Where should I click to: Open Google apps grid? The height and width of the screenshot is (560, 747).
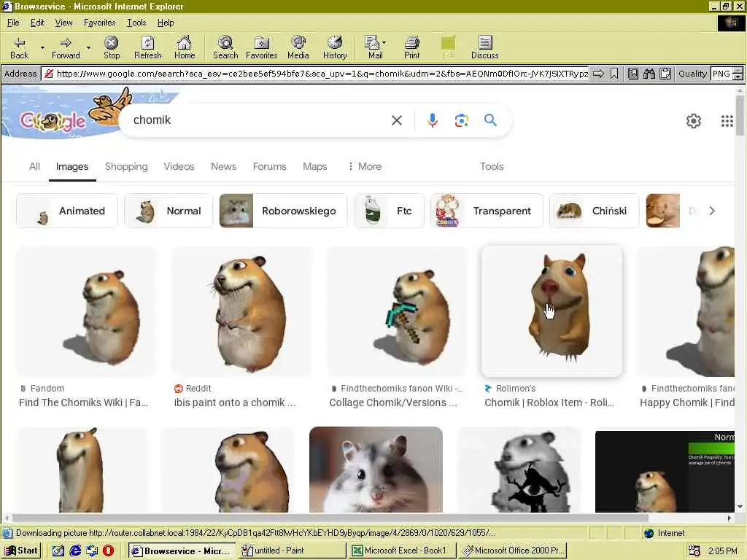[727, 121]
